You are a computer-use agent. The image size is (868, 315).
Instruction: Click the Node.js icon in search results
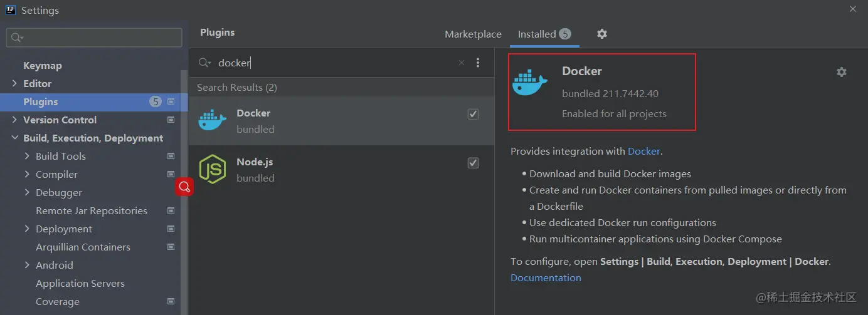point(212,169)
